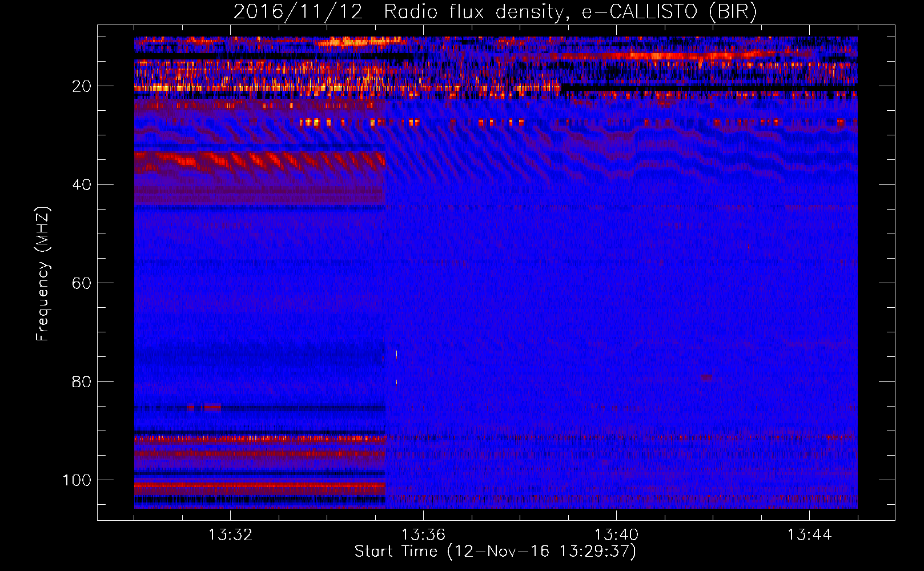Click the '100' frequency tick label
This screenshot has height=571, width=924.
click(77, 480)
